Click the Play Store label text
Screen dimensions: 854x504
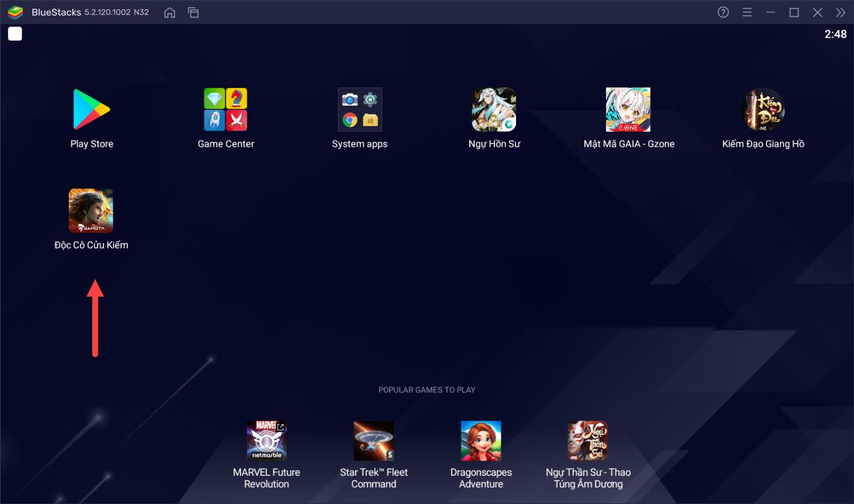click(x=92, y=144)
